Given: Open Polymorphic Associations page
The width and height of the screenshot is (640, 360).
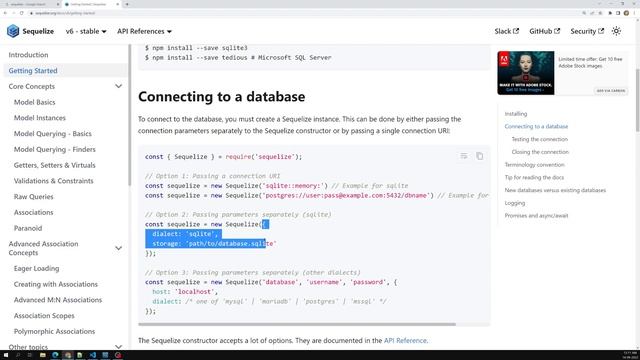Looking at the screenshot, I should pyautogui.click(x=54, y=331).
